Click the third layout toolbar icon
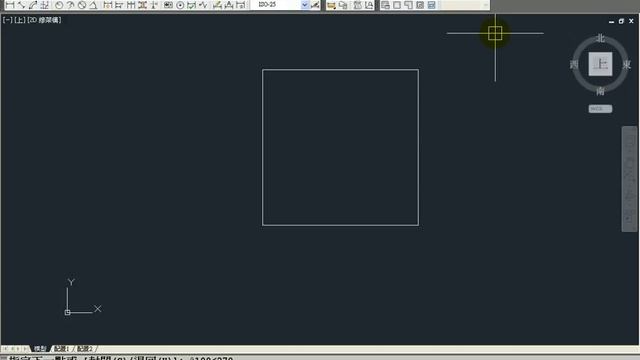 pos(358,5)
